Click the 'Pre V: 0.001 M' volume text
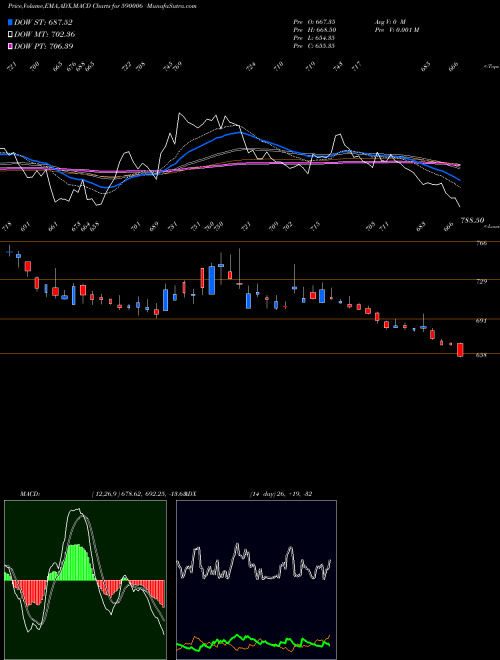Viewport: 500px width, 660px height. click(397, 30)
